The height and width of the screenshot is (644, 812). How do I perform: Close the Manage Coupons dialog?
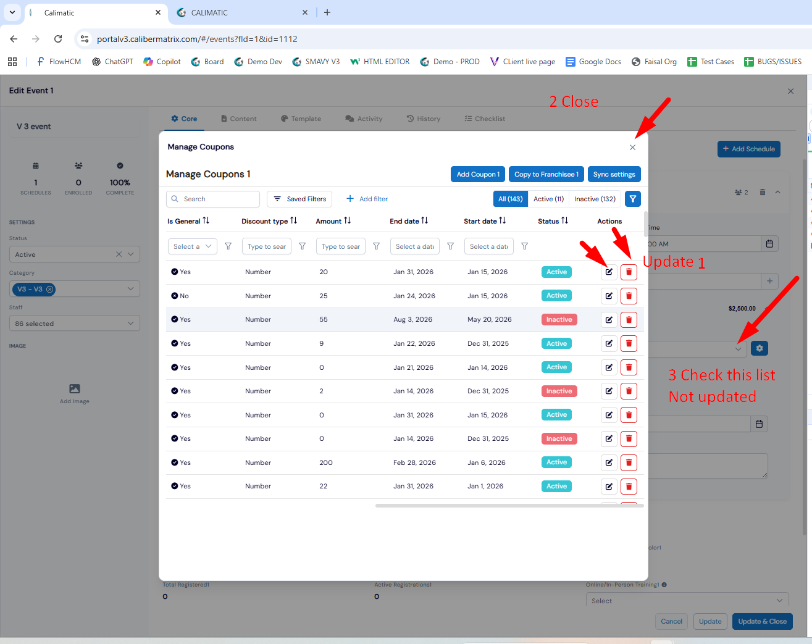pyautogui.click(x=632, y=148)
